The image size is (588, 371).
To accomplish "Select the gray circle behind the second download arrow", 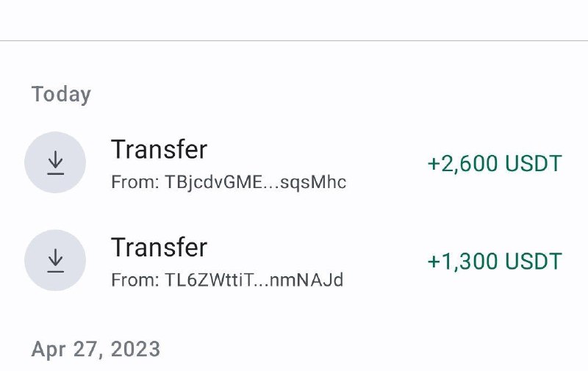I will pyautogui.click(x=55, y=260).
